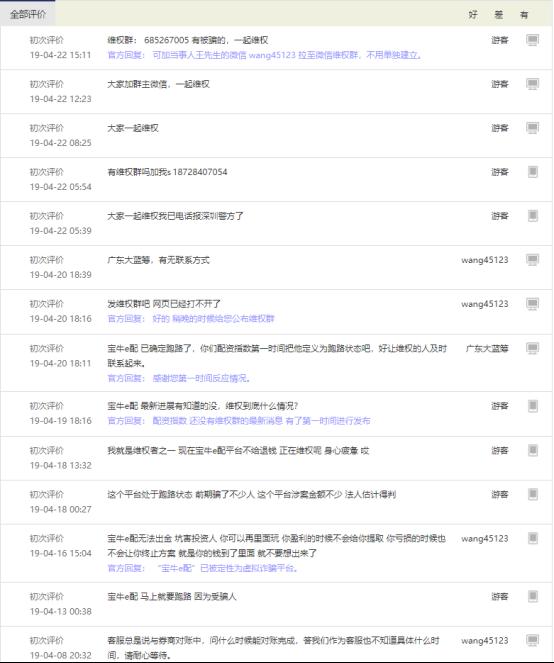Image resolution: width=554 pixels, height=663 pixels.
Task: Click 游客 label on 大家加群主微信 review
Action: point(499,84)
